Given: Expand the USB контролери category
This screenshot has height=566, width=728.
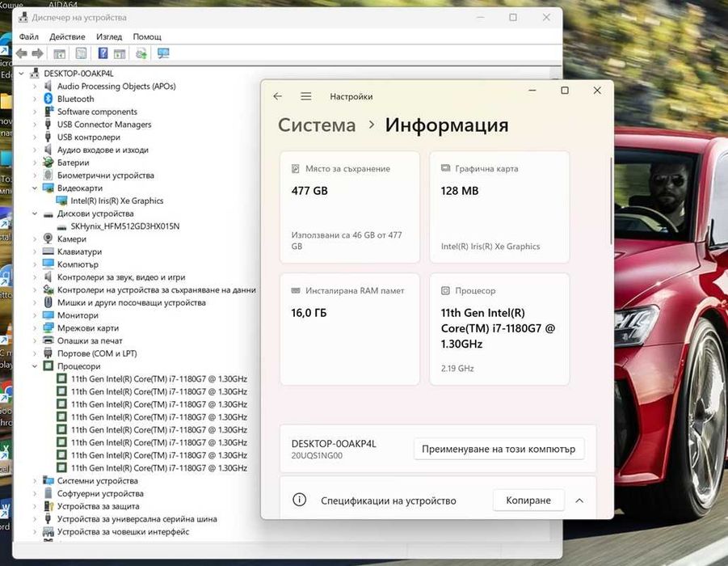Looking at the screenshot, I should click(35, 137).
